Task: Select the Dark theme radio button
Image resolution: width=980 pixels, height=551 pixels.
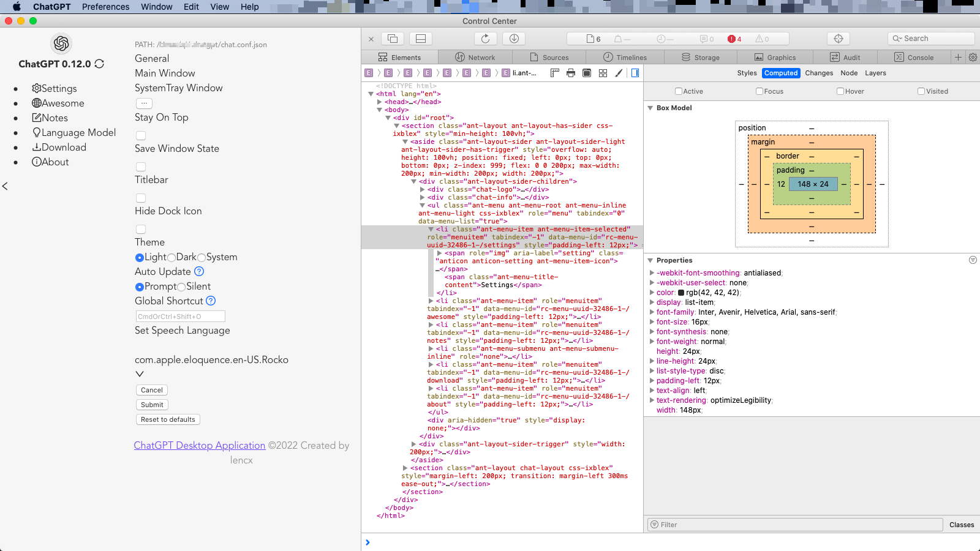Action: [x=171, y=258]
